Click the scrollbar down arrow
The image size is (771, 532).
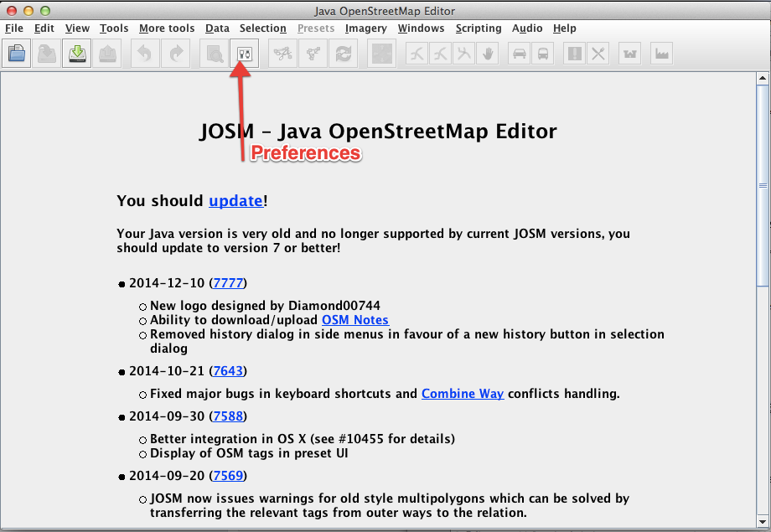(763, 521)
